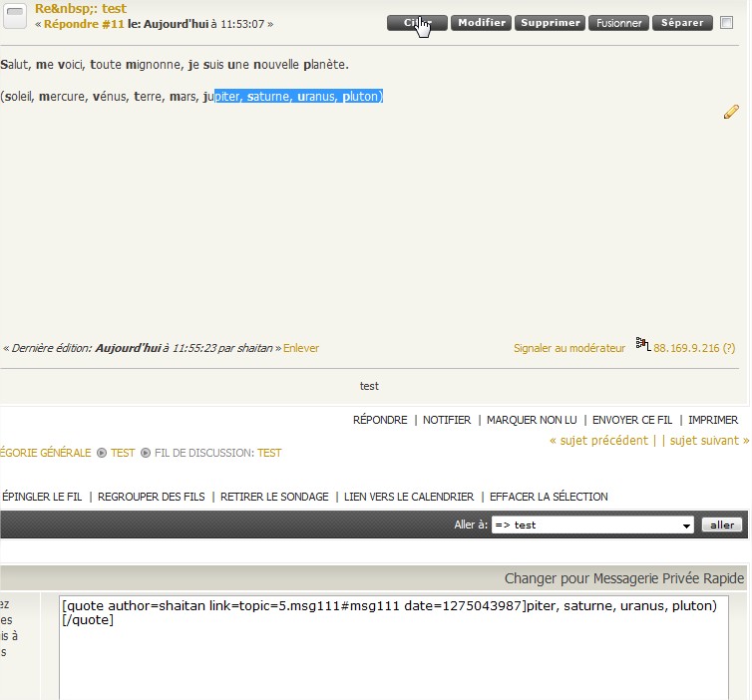752x700 pixels.
Task: Click the (?) help link after the IP address
Action: pyautogui.click(x=728, y=348)
